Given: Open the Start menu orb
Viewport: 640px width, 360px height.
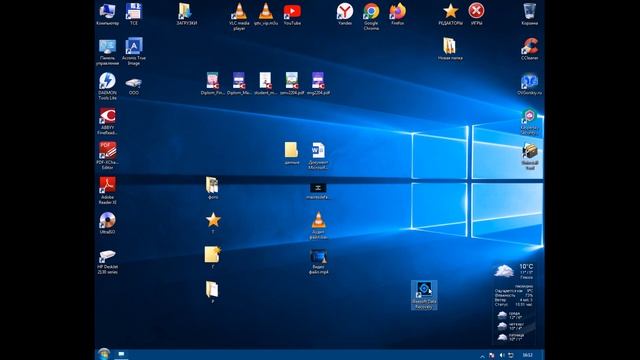Looking at the screenshot, I should pos(104,354).
